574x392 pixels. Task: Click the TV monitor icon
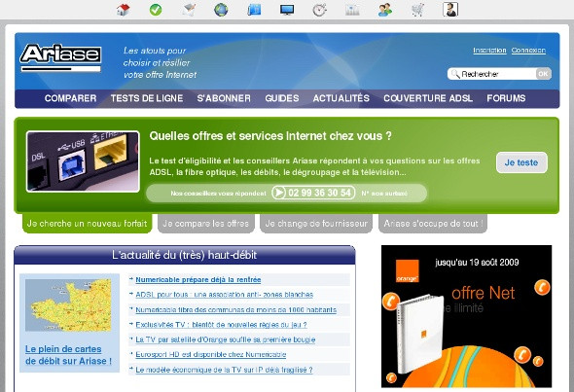287,10
